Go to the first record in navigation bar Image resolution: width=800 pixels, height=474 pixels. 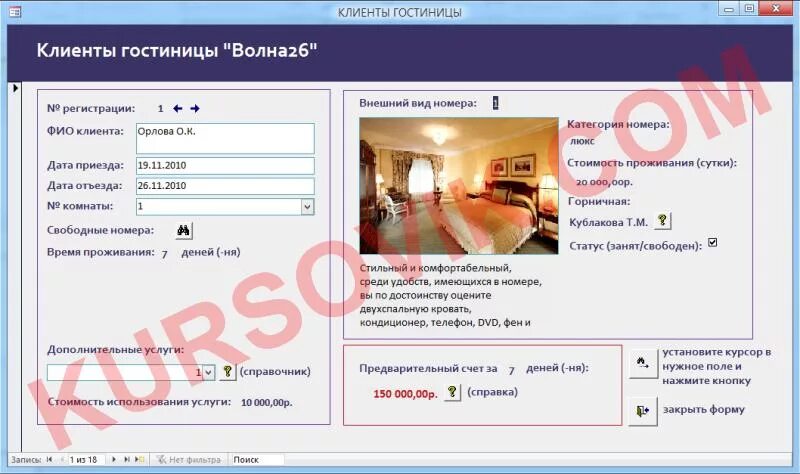(x=49, y=460)
